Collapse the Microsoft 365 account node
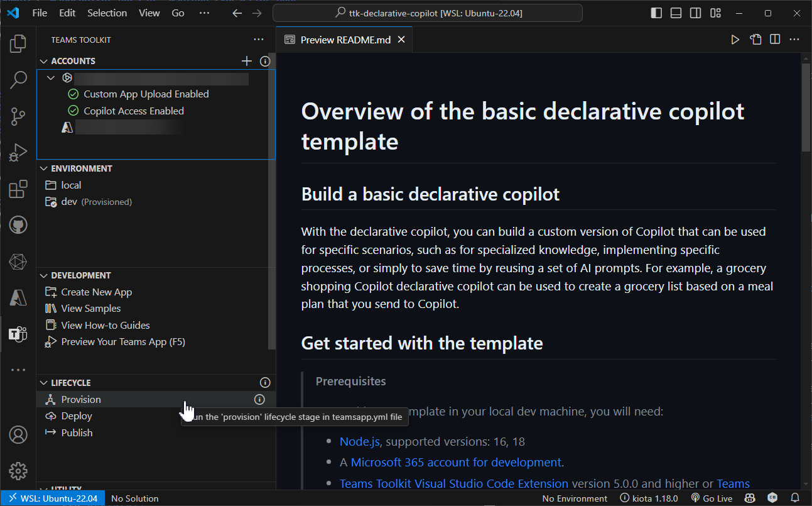 coord(51,78)
